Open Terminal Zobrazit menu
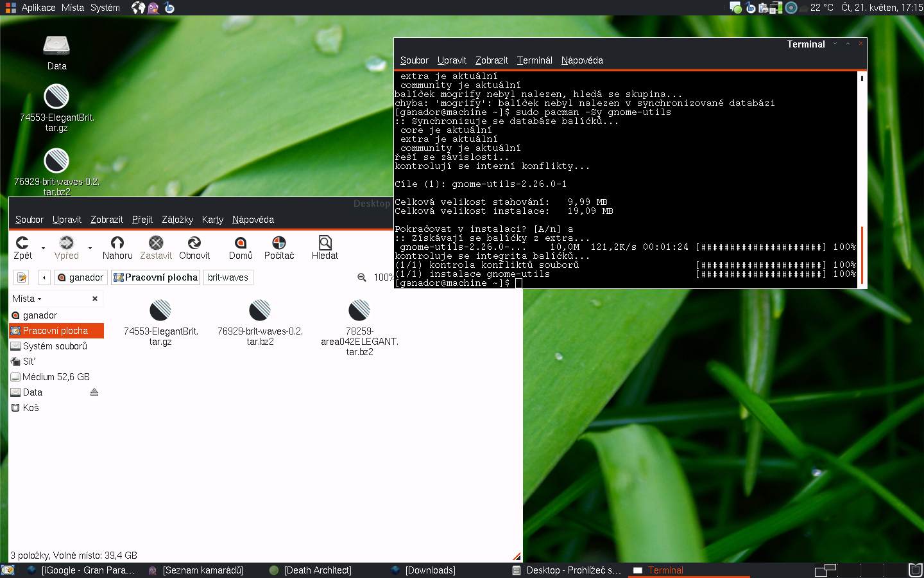924x578 pixels. (492, 60)
